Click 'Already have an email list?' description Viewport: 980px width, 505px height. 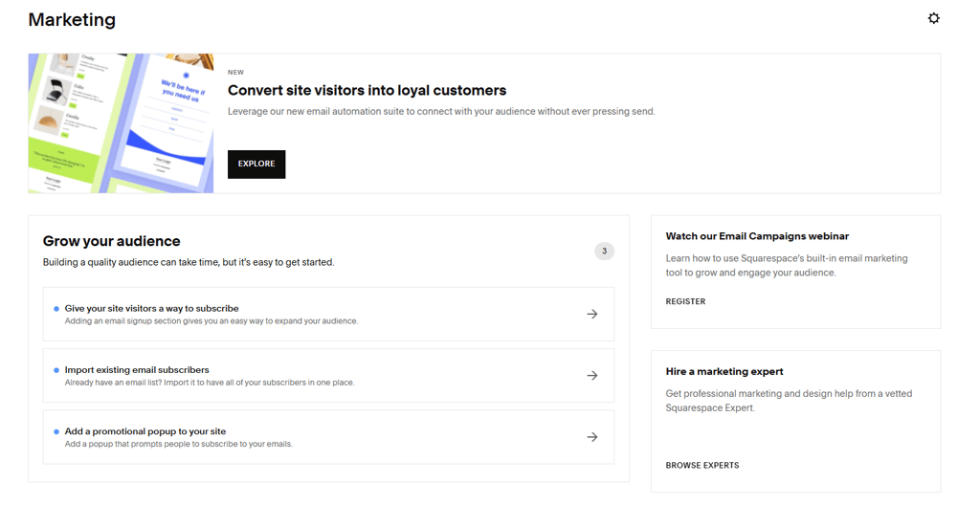click(x=210, y=383)
